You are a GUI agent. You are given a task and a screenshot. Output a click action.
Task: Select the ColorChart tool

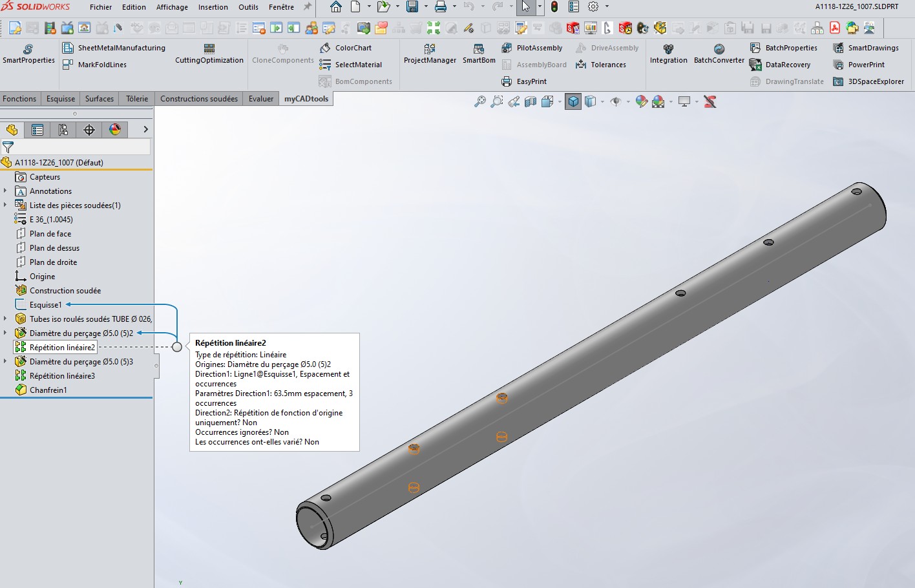click(345, 48)
